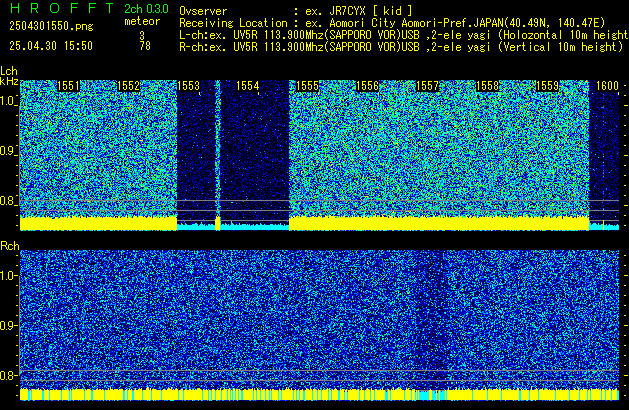Click the meteor count value 78
Viewport: 629px width, 410px height.
coord(145,46)
